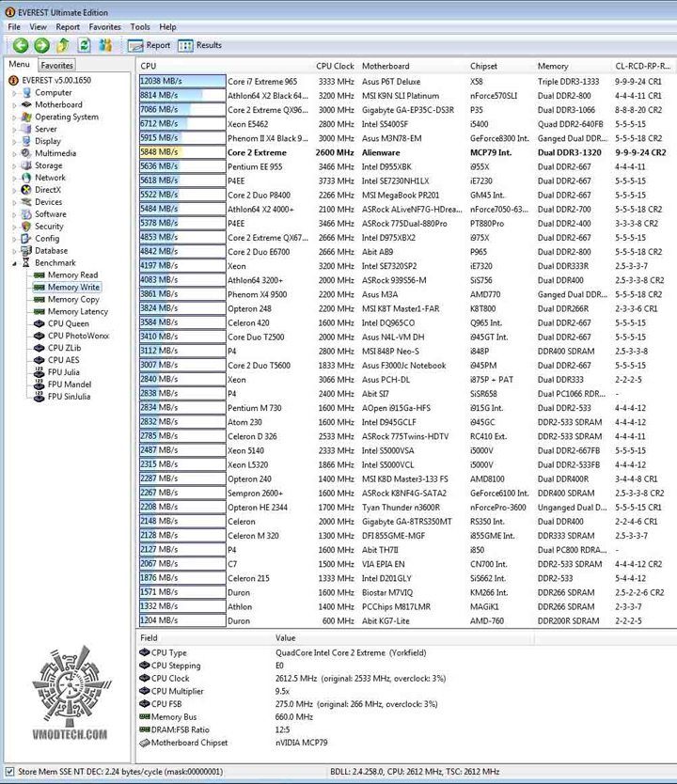Toggle the status bar checkbox
The height and width of the screenshot is (784, 677).
[9, 772]
